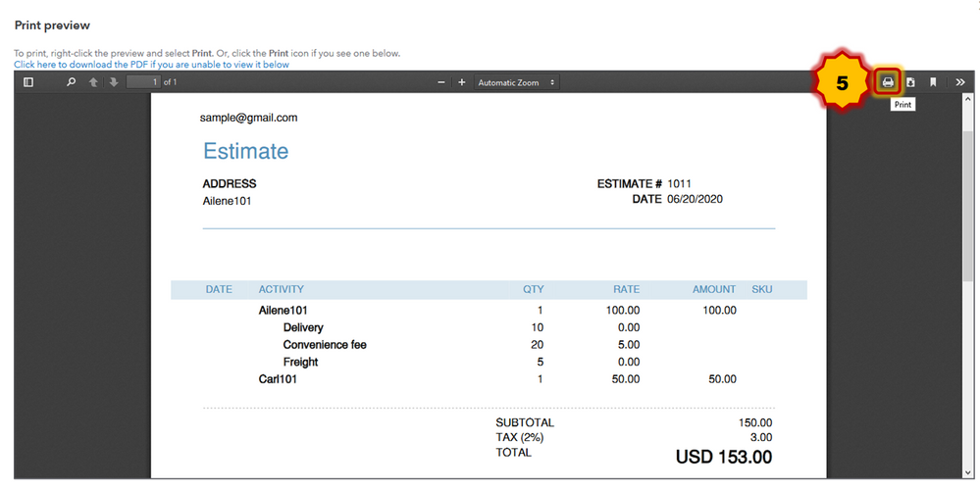Click the download PDF help link
The image size is (980, 490).
coord(151,65)
